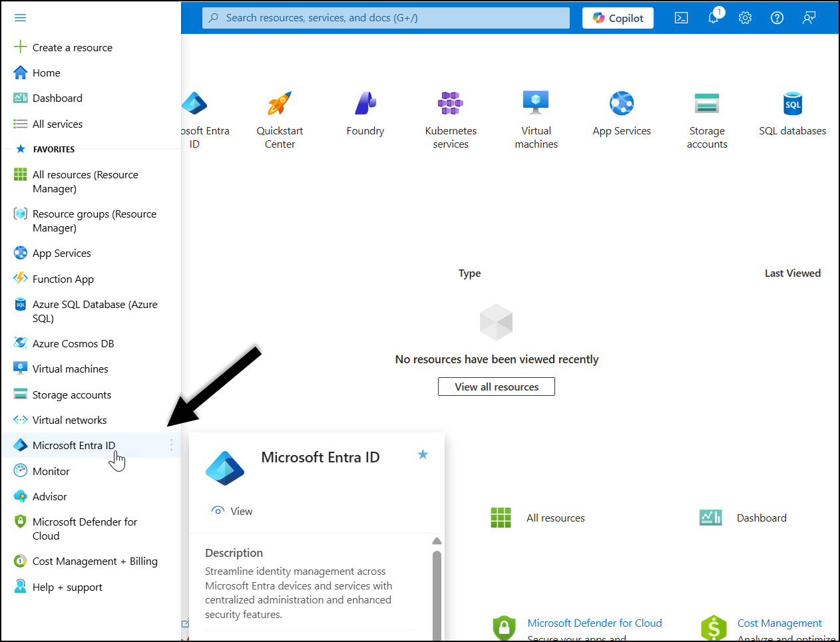
Task: Open the Help menu icon
Action: (x=777, y=18)
